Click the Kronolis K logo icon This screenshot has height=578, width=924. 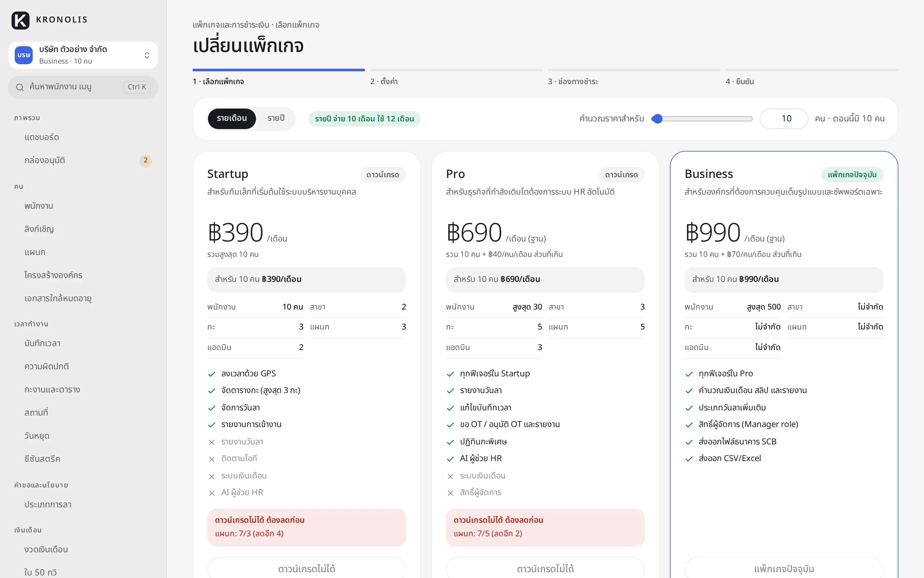(x=21, y=20)
